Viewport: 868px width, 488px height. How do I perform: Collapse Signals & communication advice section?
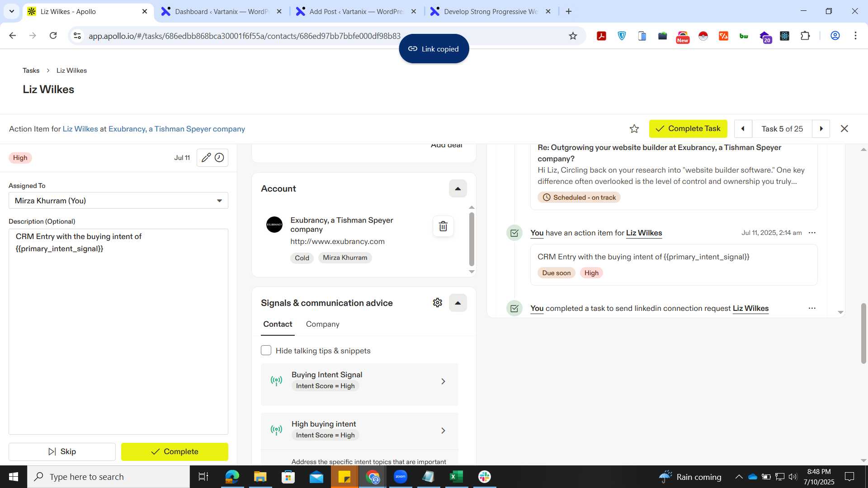pyautogui.click(x=458, y=303)
